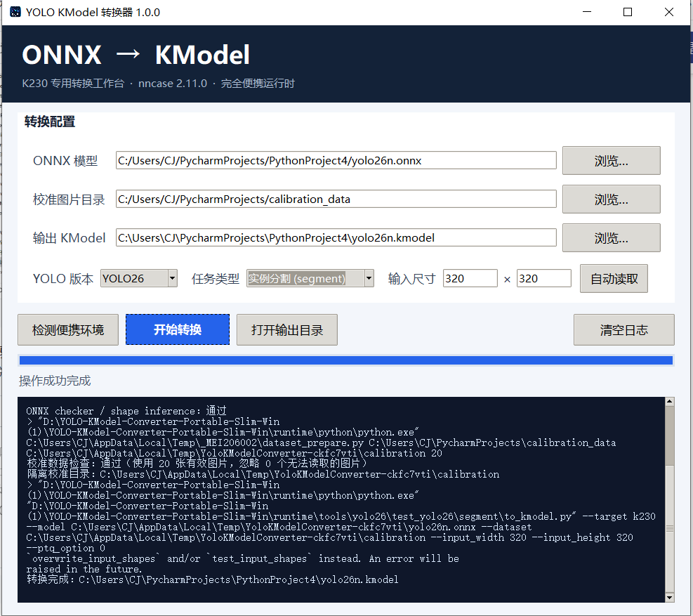Expand the YOLO version dropdown arrow

(x=172, y=279)
